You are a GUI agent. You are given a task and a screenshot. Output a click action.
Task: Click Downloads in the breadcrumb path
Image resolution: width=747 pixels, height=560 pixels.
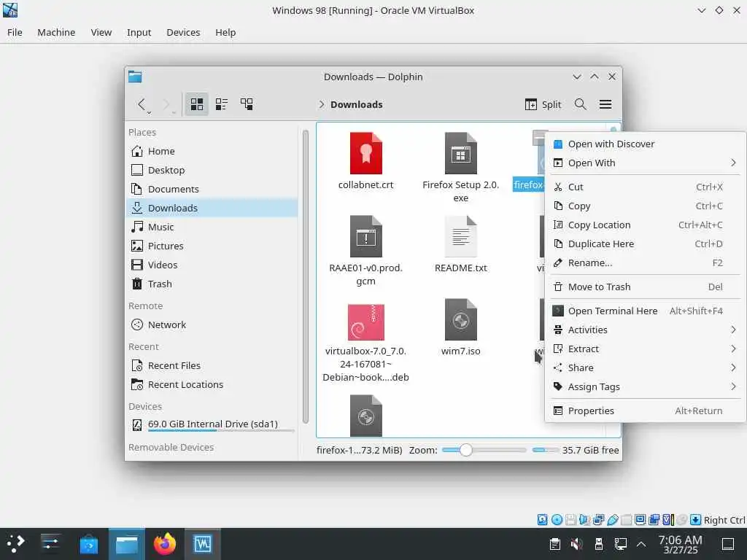click(356, 104)
